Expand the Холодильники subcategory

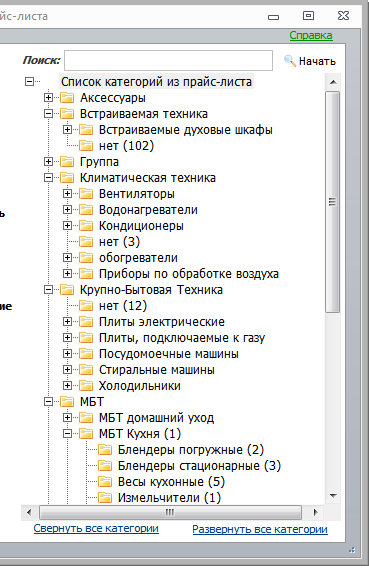pos(67,385)
